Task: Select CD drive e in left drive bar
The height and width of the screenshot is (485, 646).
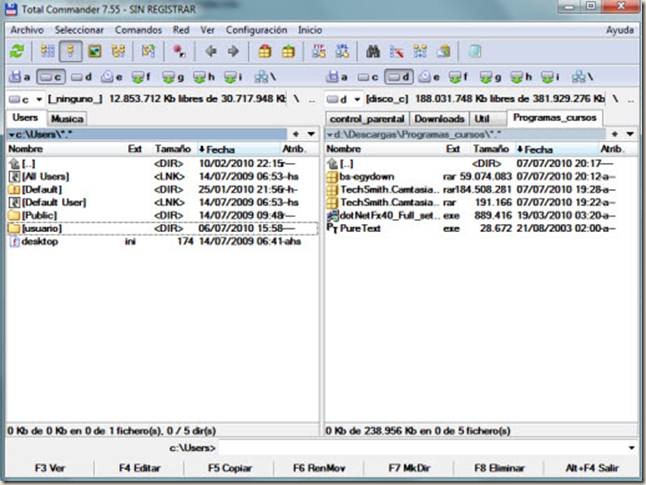Action: [112, 77]
